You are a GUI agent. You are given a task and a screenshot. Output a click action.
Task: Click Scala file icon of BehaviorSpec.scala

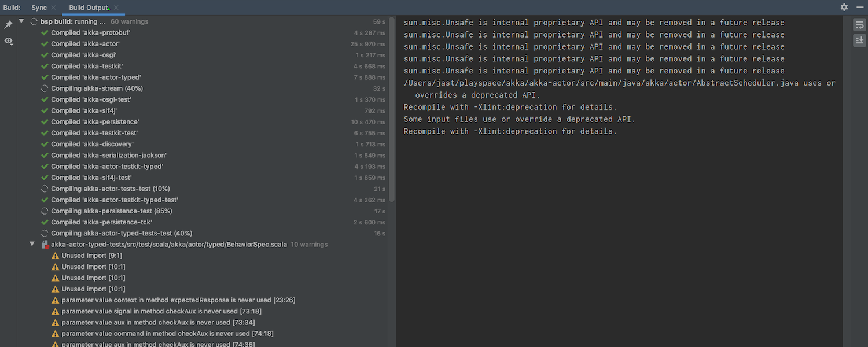pyautogui.click(x=45, y=244)
